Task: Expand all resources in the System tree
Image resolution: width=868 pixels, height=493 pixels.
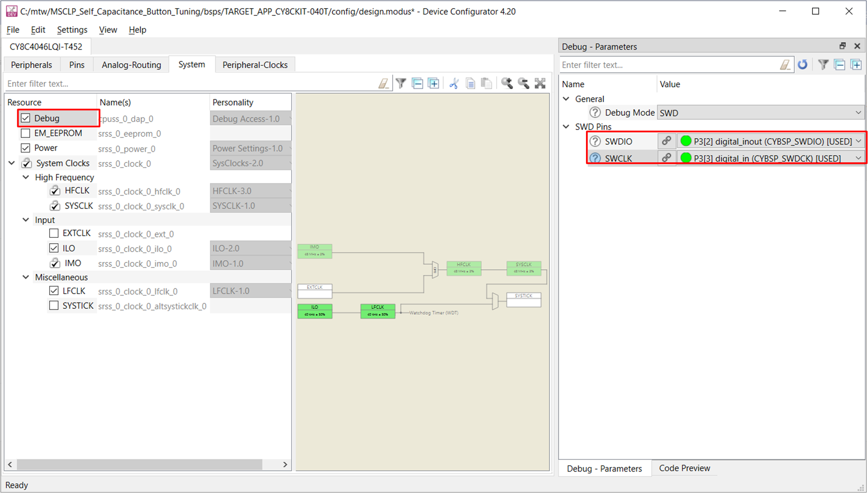Action: pos(434,83)
